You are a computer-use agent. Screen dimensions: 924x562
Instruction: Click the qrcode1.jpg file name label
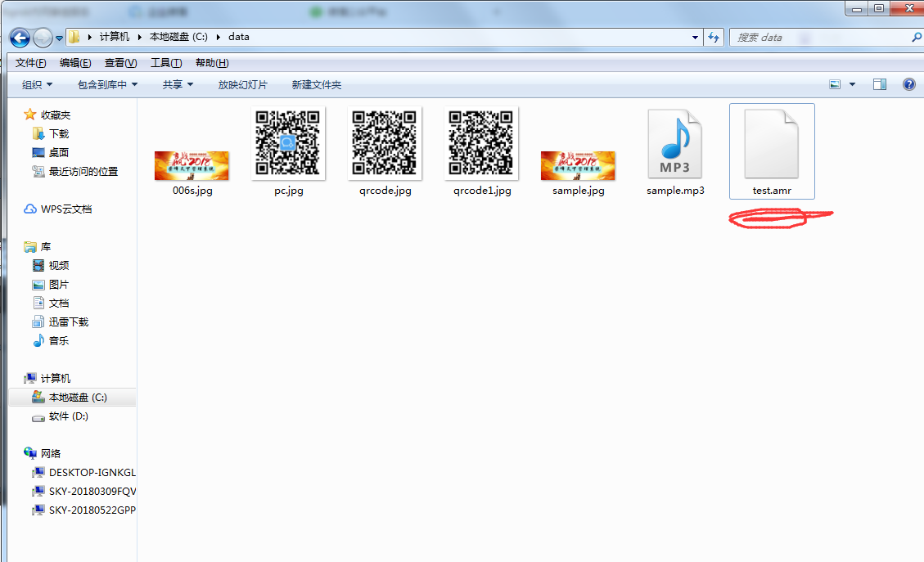point(482,191)
